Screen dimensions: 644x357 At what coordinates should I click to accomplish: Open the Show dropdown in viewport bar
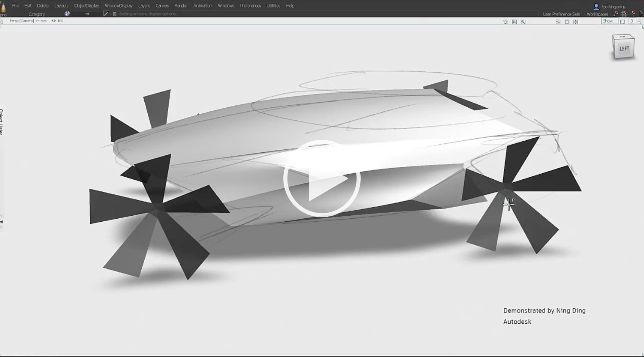pos(608,21)
